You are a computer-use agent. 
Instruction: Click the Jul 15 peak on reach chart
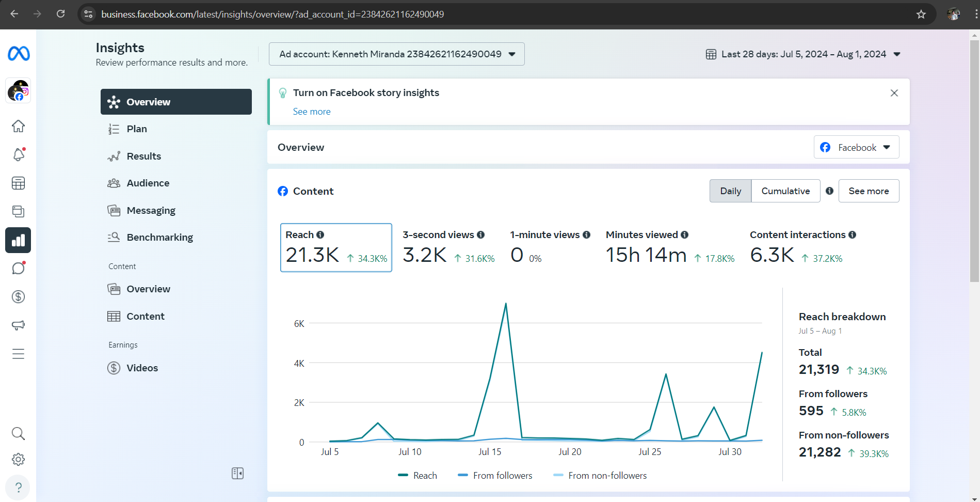[x=506, y=304]
